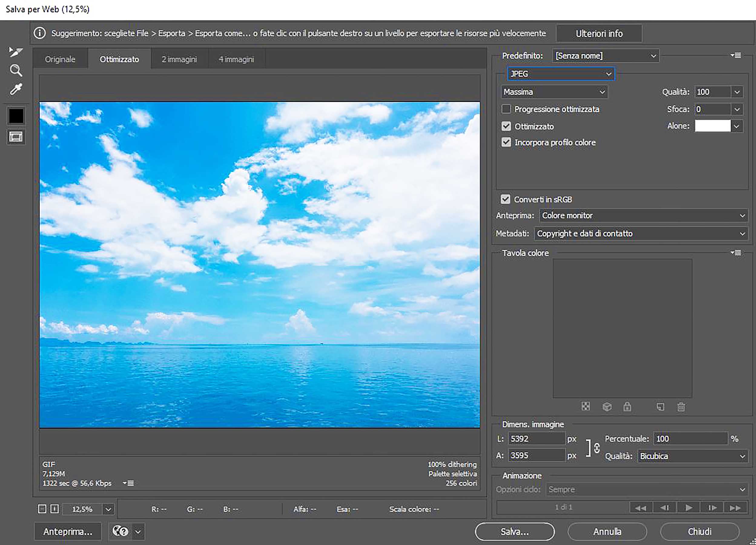Image resolution: width=756 pixels, height=545 pixels.
Task: Click the Annulla button
Action: 607,531
